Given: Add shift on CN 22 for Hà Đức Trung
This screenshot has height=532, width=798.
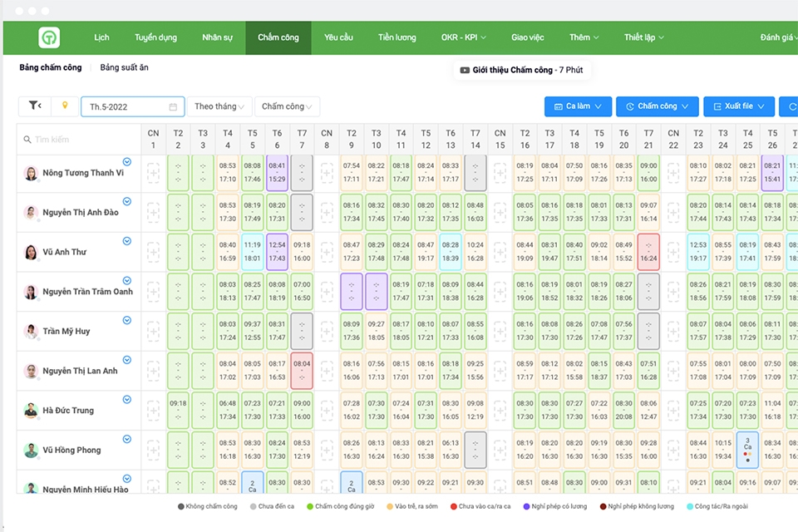Looking at the screenshot, I should coord(673,411).
